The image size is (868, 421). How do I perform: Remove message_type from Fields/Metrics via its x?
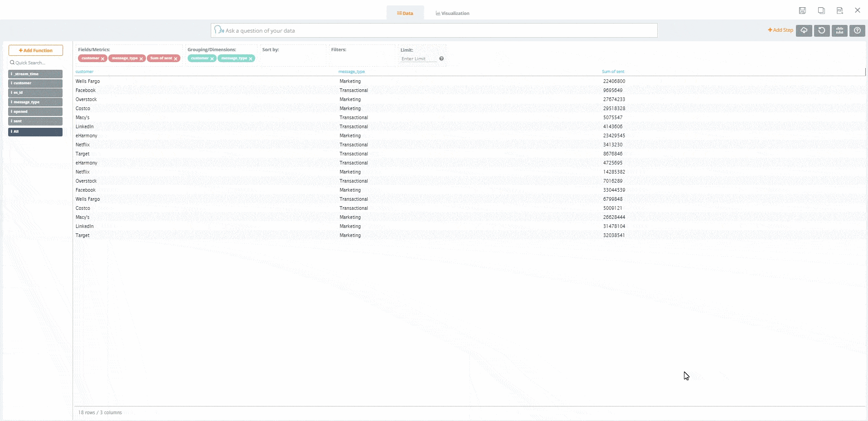tap(141, 58)
